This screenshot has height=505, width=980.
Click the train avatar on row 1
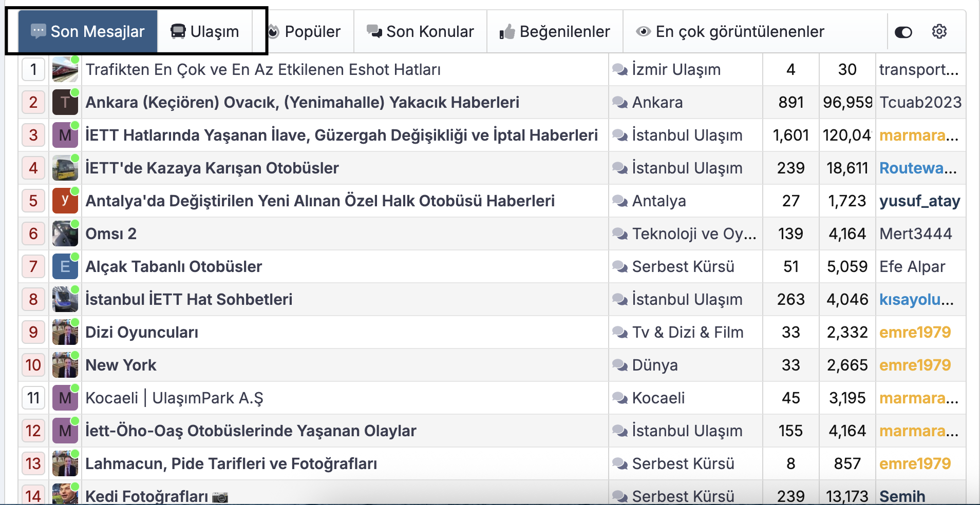pos(65,70)
